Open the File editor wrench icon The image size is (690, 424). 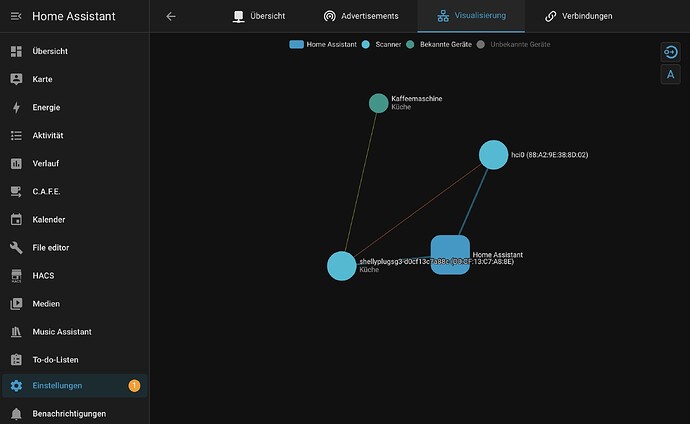[x=16, y=248]
